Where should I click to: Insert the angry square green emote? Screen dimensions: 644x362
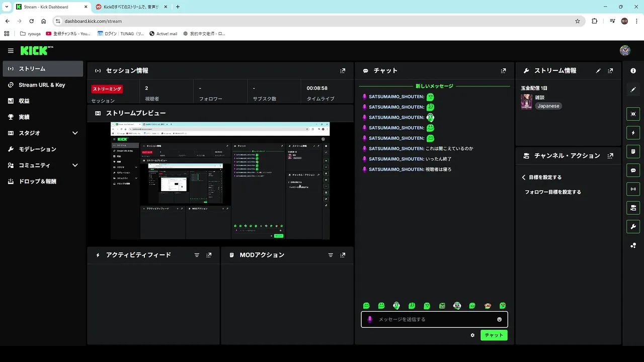(442, 306)
